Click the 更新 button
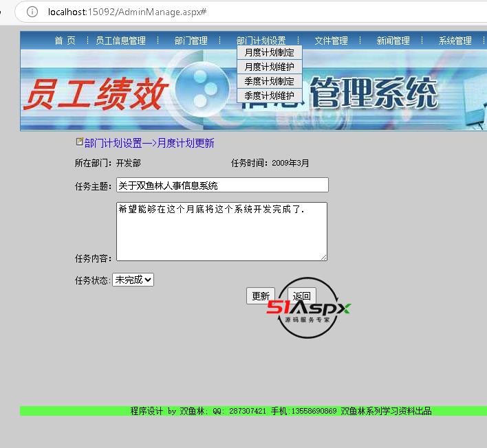This screenshot has width=487, height=448. [x=261, y=296]
